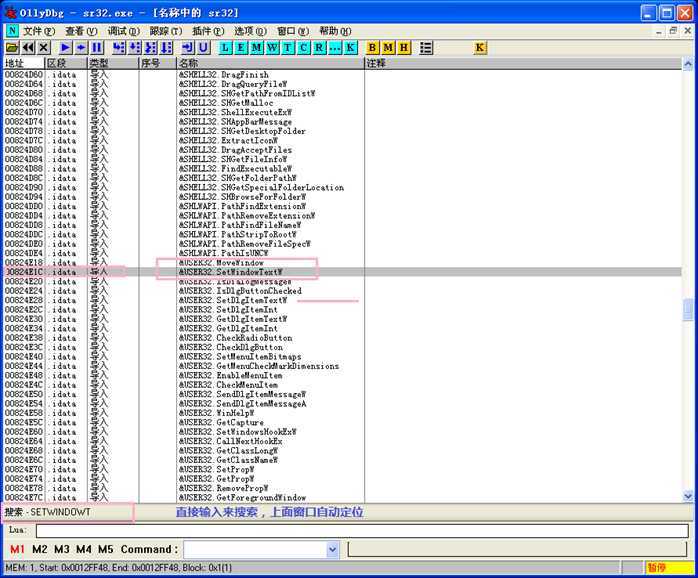Click the scrollbar down arrow
The image size is (698, 578).
688,496
